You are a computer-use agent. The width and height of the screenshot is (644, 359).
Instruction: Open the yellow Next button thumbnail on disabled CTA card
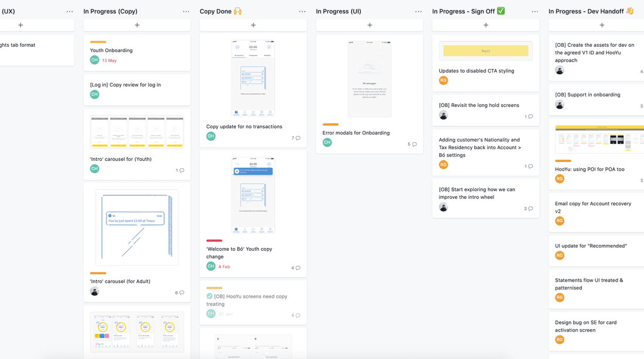(485, 51)
